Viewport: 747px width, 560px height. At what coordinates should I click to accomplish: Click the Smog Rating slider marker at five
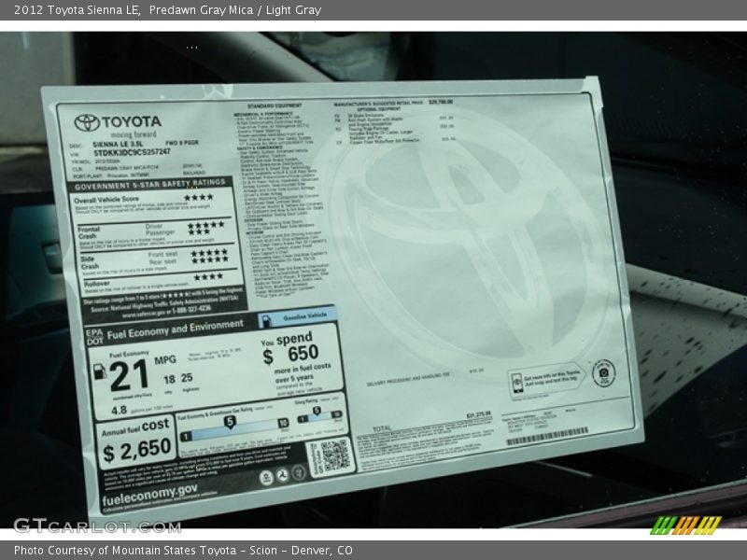317,410
